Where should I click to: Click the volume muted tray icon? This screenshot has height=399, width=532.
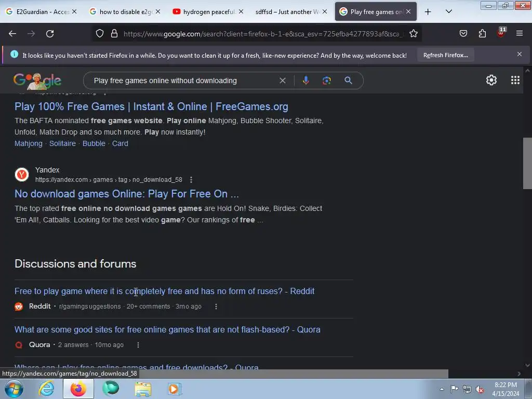coord(480,390)
